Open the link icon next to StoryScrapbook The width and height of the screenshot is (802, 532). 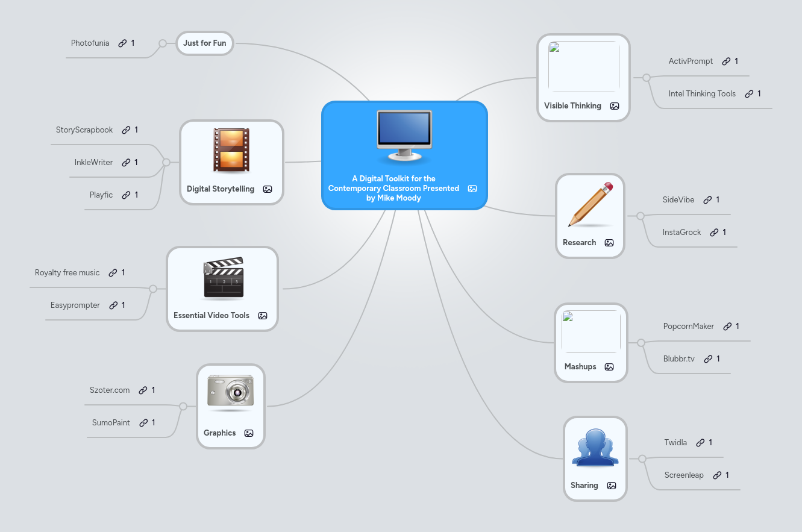[126, 130]
